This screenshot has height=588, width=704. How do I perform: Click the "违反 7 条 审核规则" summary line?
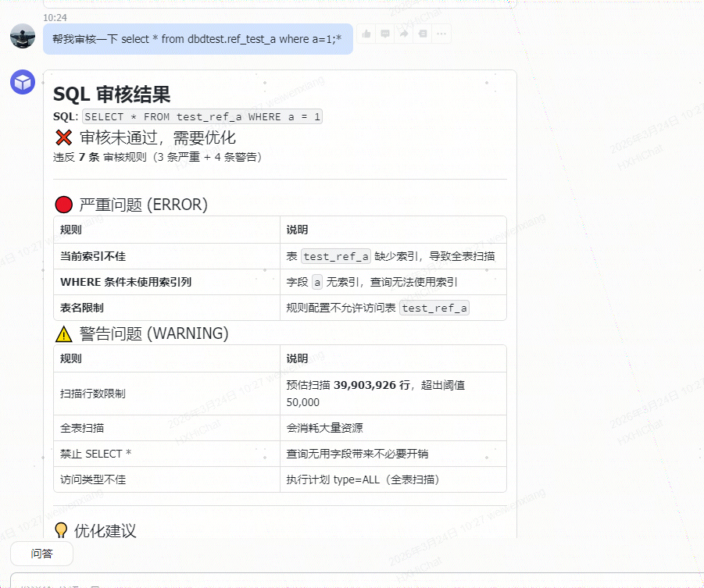pyautogui.click(x=158, y=157)
